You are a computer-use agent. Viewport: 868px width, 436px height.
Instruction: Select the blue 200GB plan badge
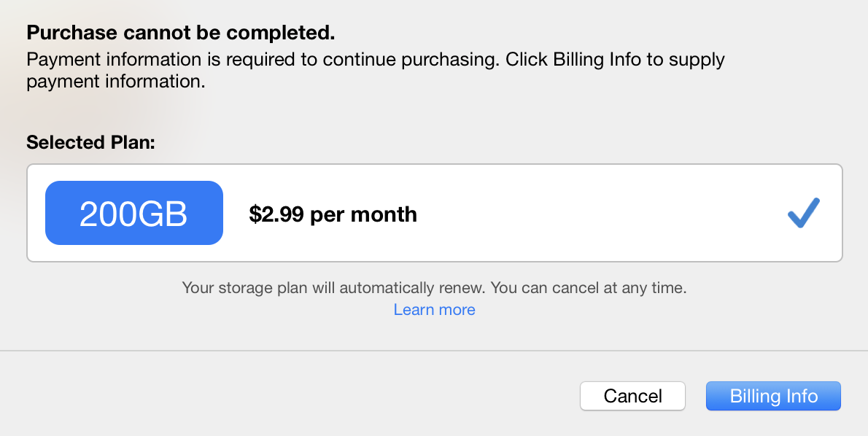point(134,213)
